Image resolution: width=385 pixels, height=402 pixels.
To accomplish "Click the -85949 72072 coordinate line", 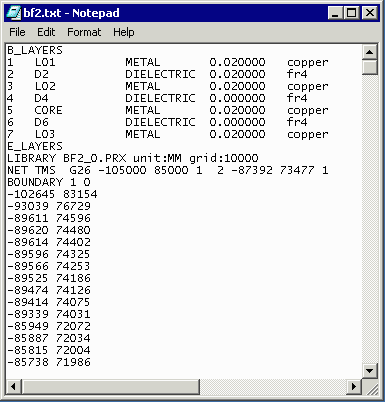I will (x=49, y=326).
